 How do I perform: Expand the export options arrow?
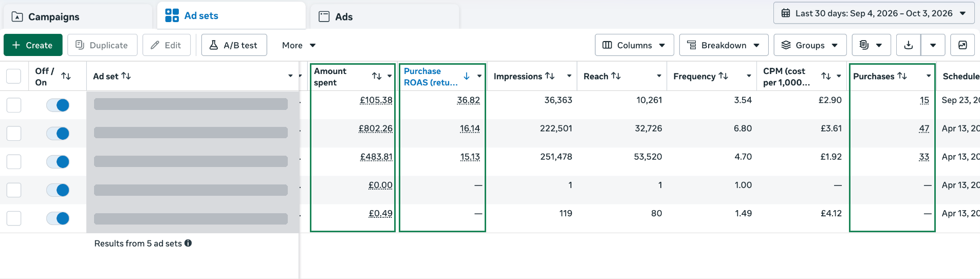click(x=933, y=45)
